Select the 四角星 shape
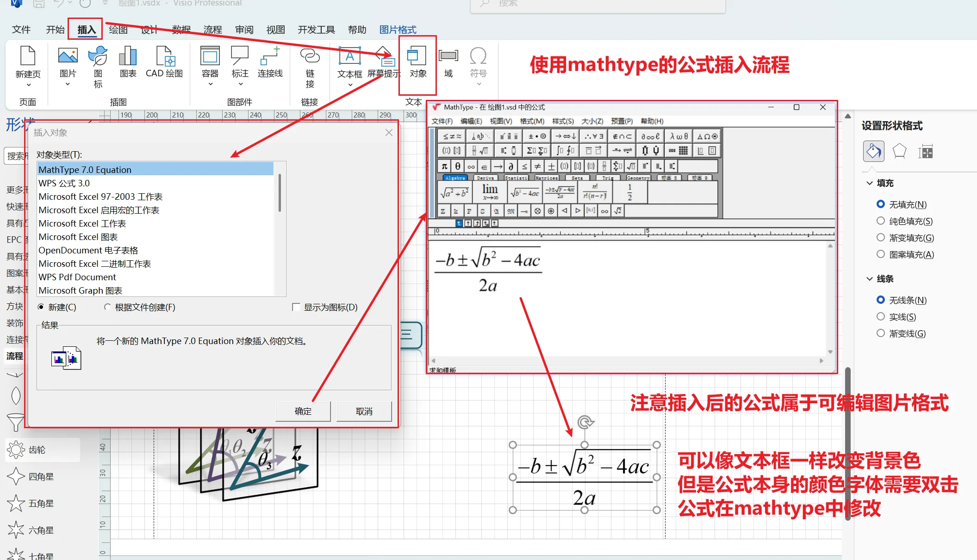 click(31, 476)
